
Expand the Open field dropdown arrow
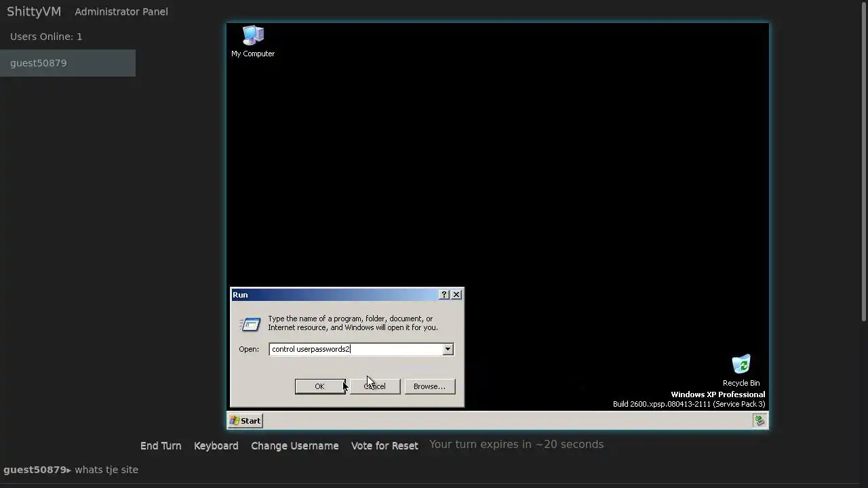[448, 349]
